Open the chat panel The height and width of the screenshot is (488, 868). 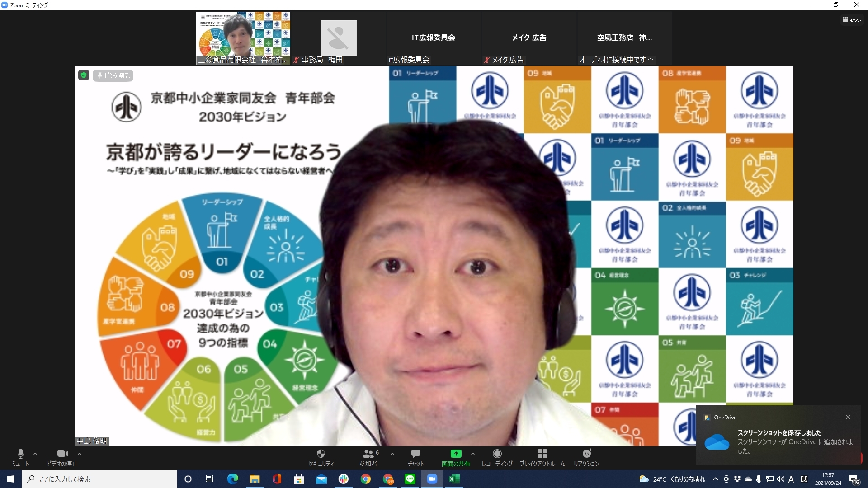pyautogui.click(x=416, y=457)
